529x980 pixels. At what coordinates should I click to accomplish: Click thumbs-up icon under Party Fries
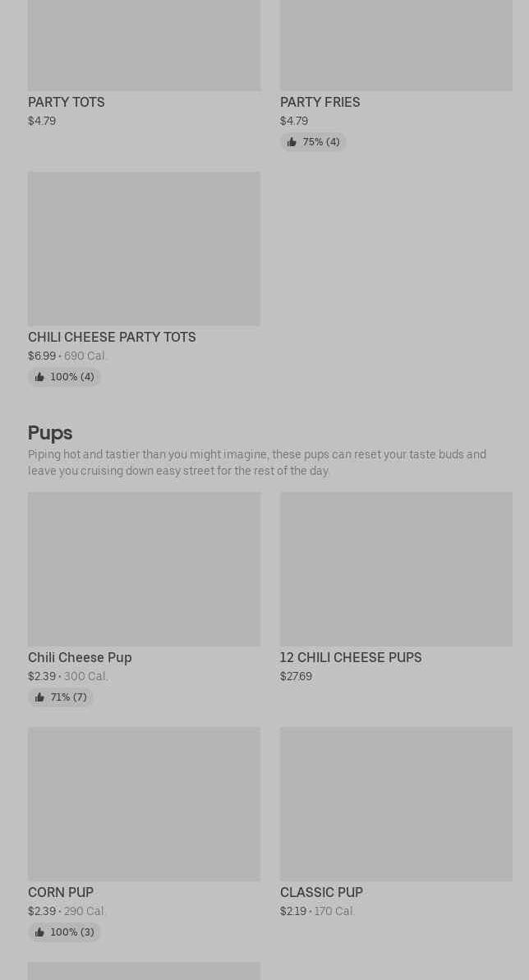(x=292, y=142)
